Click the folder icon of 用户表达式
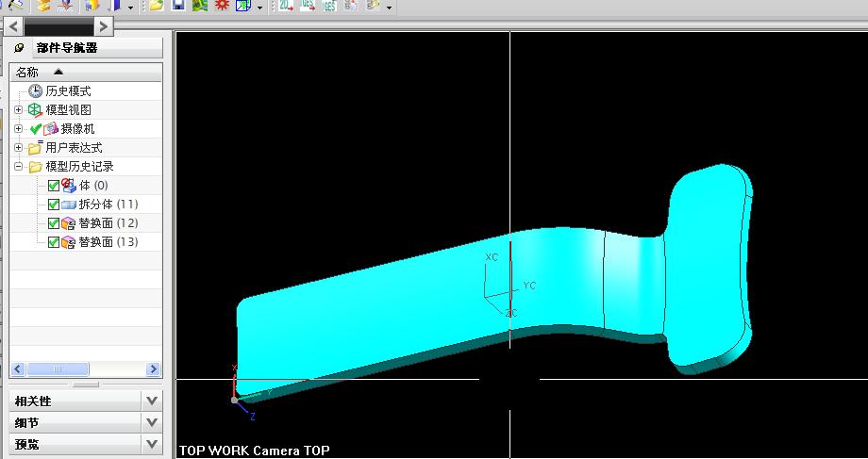Viewport: 868px width, 459px height. tap(36, 148)
